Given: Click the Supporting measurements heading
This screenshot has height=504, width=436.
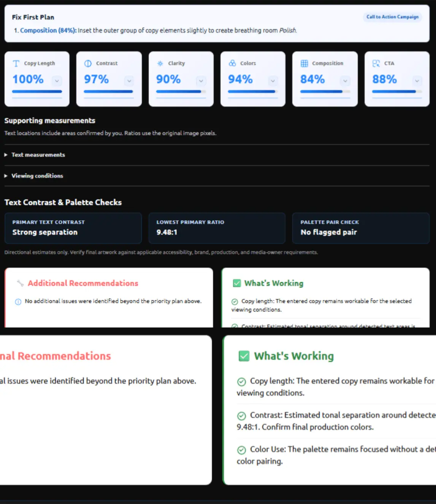Looking at the screenshot, I should (50, 121).
